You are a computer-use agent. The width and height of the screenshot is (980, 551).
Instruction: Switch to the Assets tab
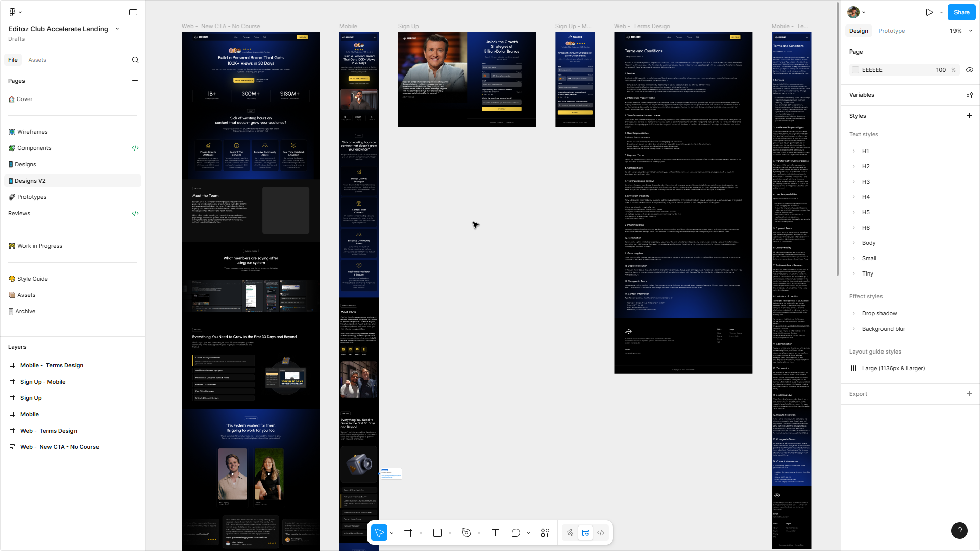coord(37,60)
